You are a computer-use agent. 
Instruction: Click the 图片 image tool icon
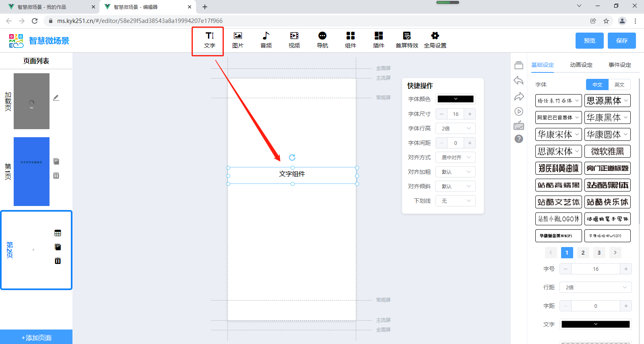pyautogui.click(x=237, y=40)
